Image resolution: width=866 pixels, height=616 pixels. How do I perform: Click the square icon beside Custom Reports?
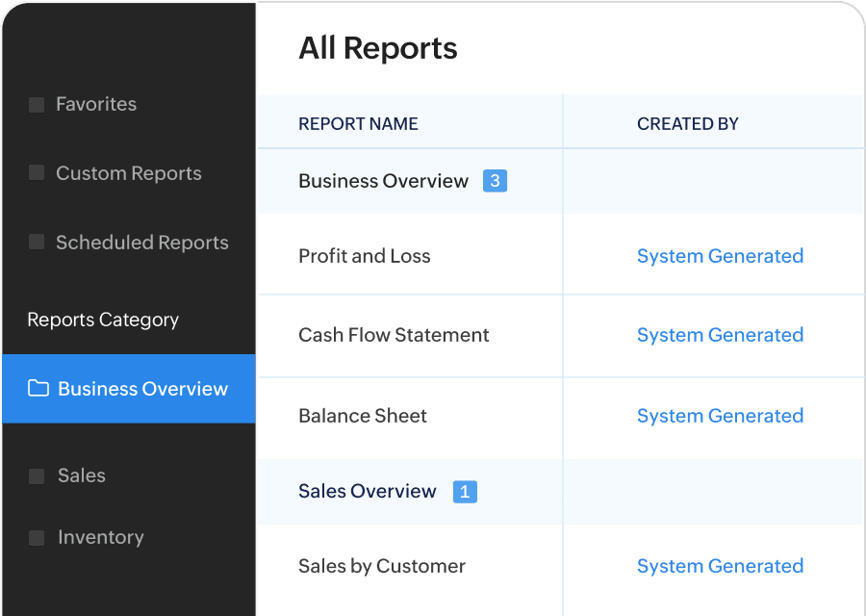click(x=37, y=172)
